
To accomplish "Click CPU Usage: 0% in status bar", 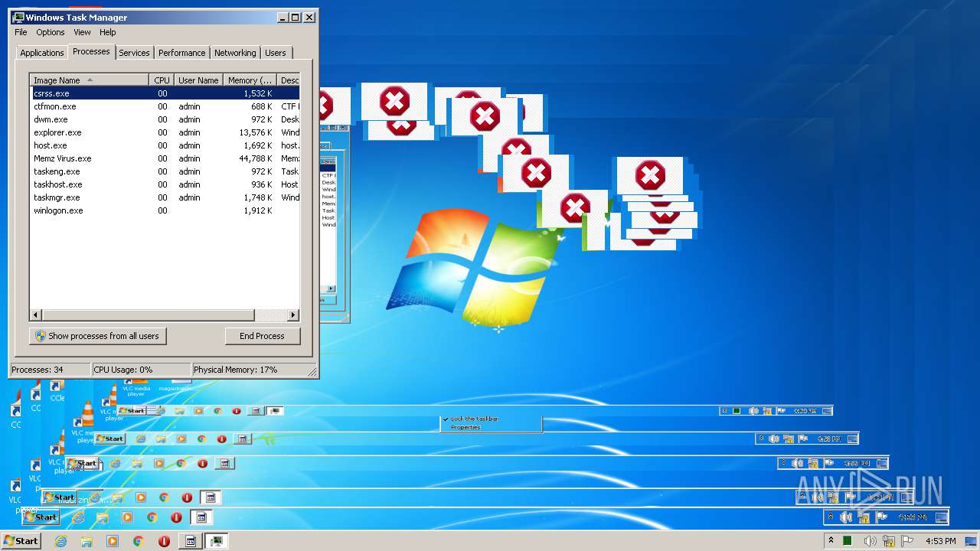I will pos(123,370).
